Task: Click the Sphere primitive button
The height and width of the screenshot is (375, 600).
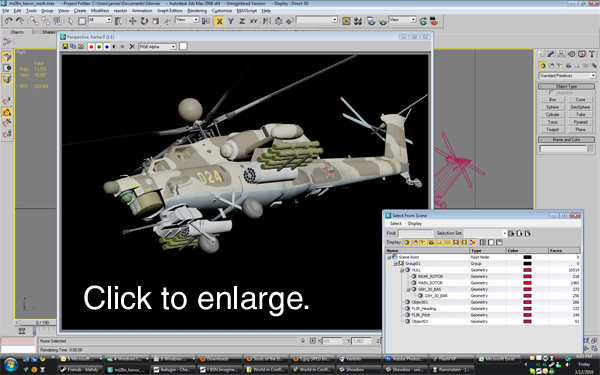Action: (553, 107)
